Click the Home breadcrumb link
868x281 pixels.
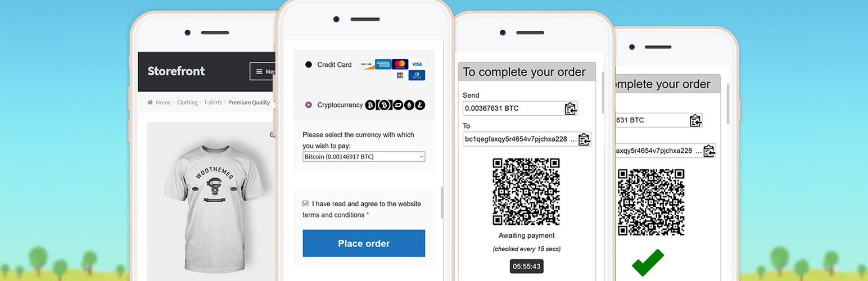tap(163, 103)
